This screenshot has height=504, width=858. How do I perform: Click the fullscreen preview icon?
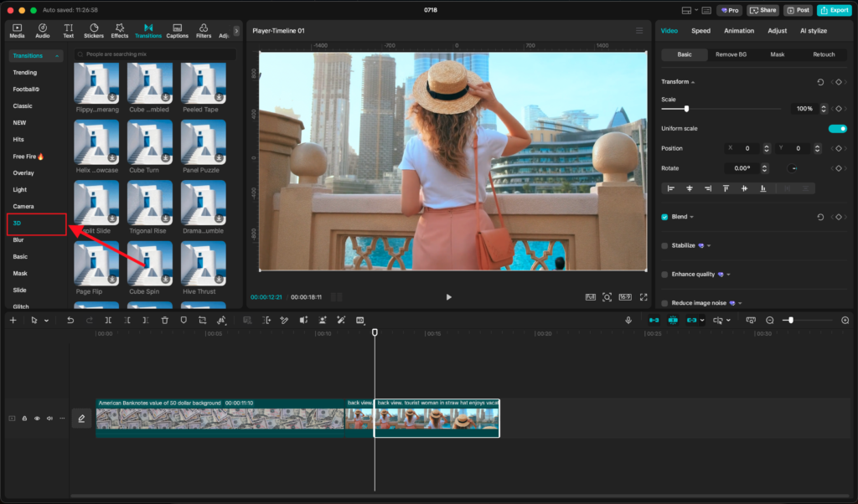(643, 297)
